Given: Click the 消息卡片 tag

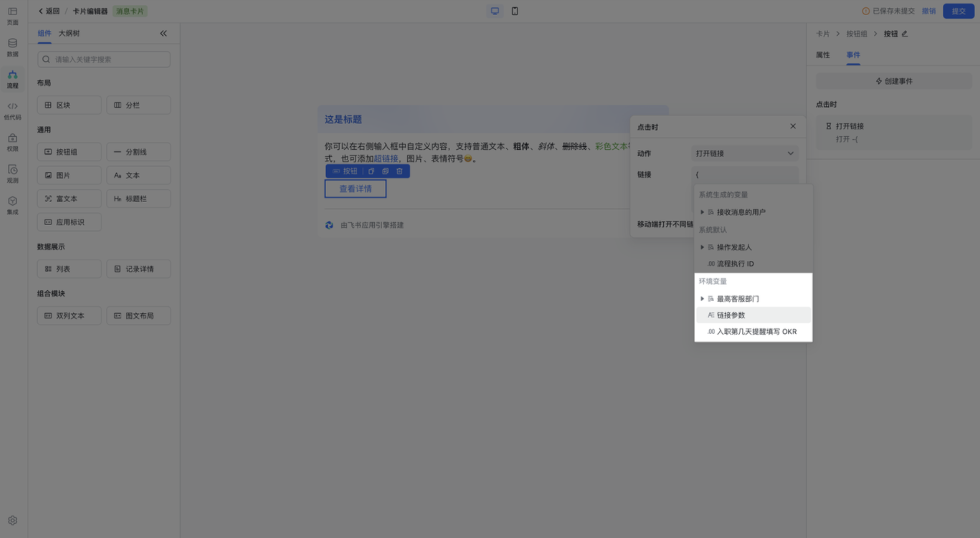Looking at the screenshot, I should (130, 11).
